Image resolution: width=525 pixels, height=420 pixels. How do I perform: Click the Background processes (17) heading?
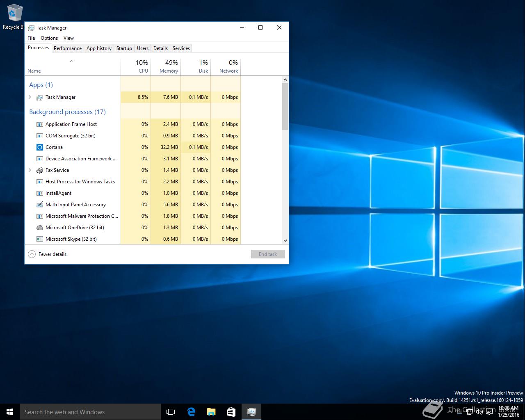coord(67,112)
